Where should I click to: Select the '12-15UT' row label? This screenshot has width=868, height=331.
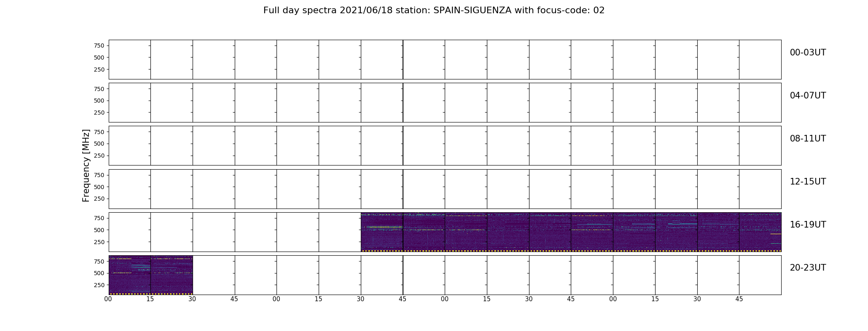tap(808, 182)
